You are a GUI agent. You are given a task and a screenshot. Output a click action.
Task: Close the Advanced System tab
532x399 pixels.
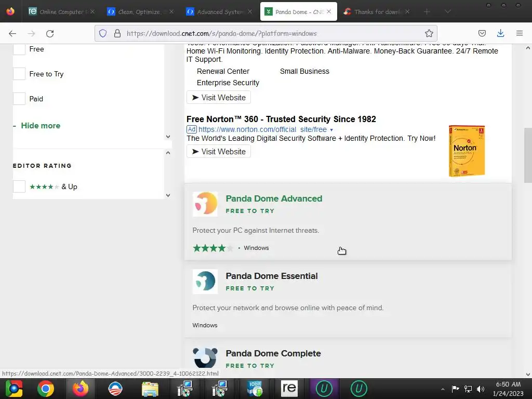tap(250, 11)
